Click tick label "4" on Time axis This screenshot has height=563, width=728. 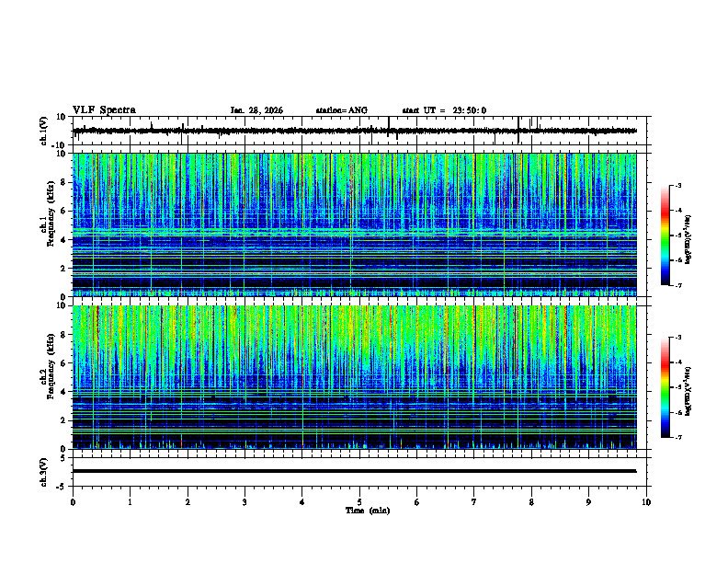click(302, 502)
